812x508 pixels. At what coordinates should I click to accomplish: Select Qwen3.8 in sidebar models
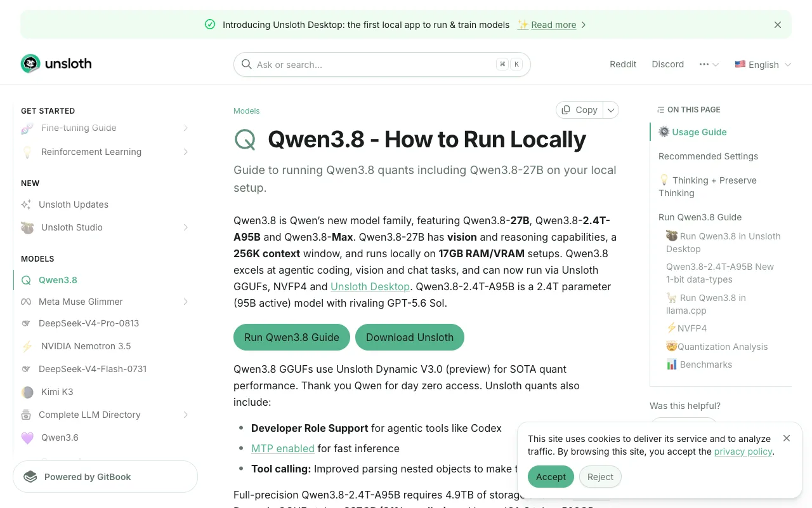[105, 280]
